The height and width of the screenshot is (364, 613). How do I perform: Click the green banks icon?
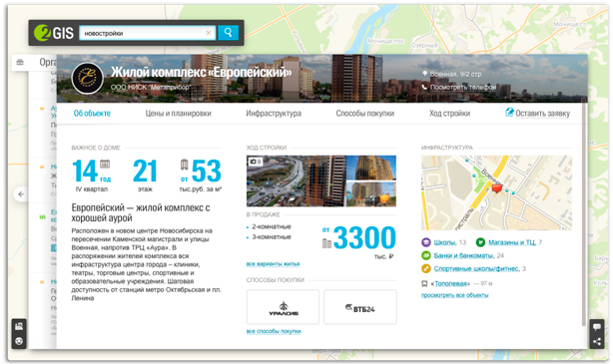point(425,256)
